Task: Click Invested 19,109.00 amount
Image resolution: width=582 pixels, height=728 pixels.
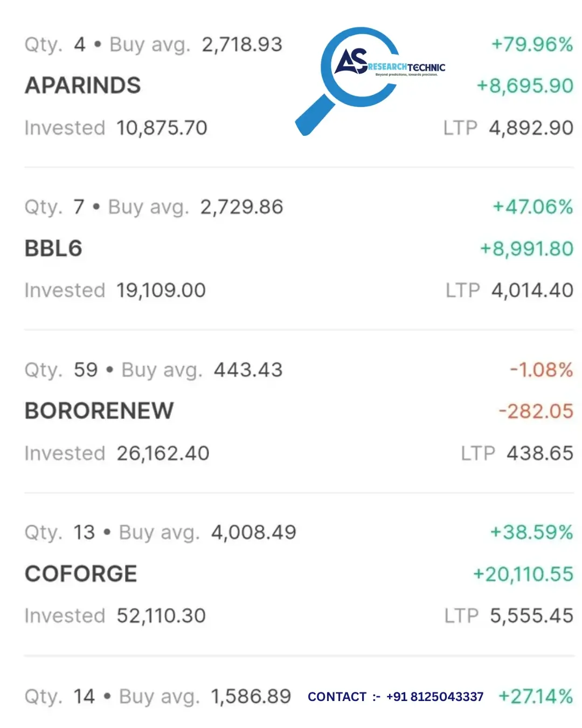Action: pos(115,291)
